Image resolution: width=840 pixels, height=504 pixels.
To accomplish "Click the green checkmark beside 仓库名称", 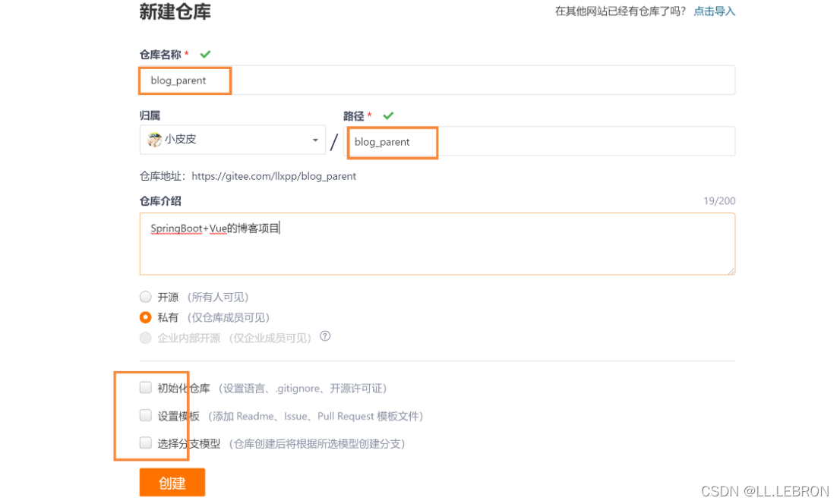I will point(204,54).
